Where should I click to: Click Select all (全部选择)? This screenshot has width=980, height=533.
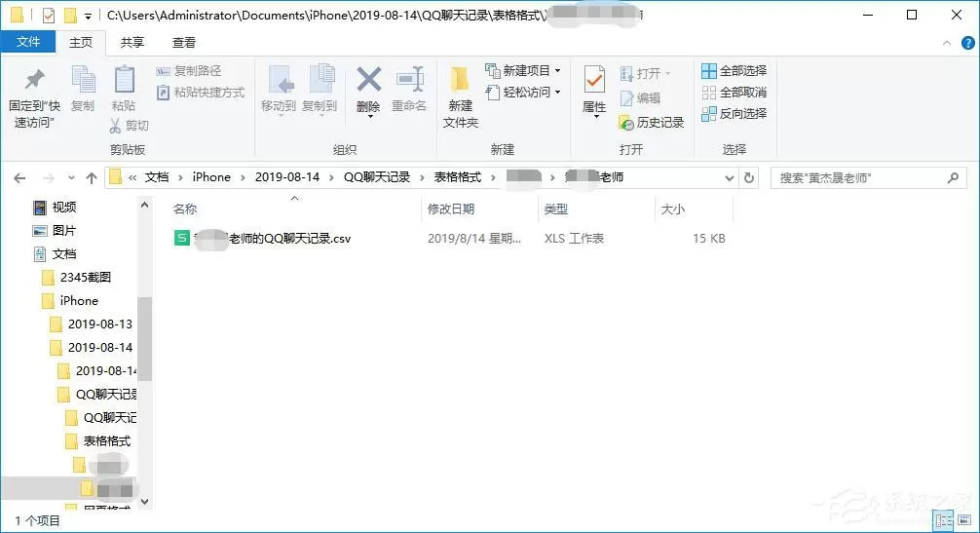click(x=735, y=70)
